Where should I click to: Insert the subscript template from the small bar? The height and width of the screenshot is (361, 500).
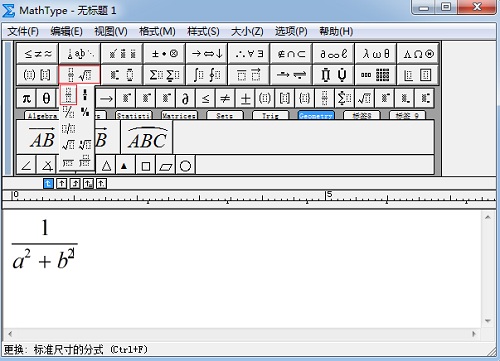[405, 98]
